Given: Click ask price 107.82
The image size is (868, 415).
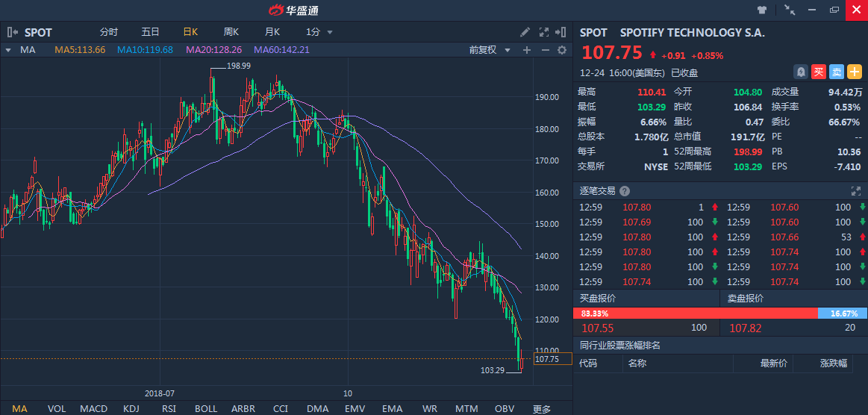Looking at the screenshot, I should pyautogui.click(x=745, y=328).
